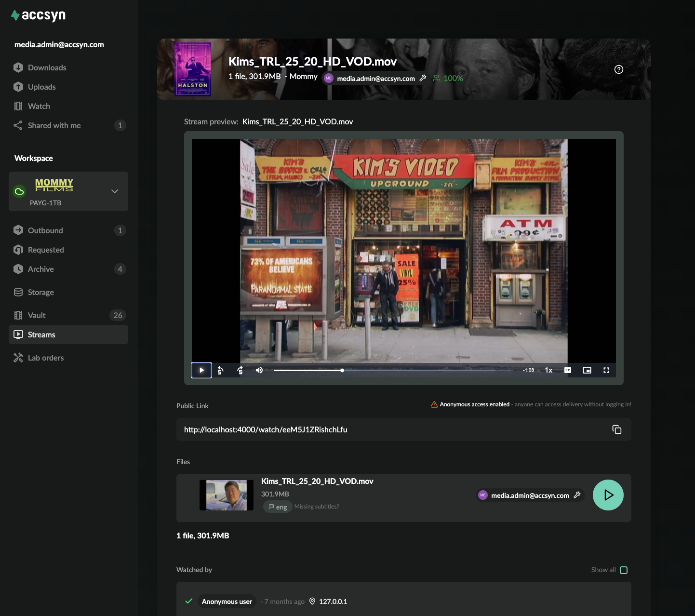This screenshot has width=695, height=616.
Task: Open the Vault section
Action: 37,315
